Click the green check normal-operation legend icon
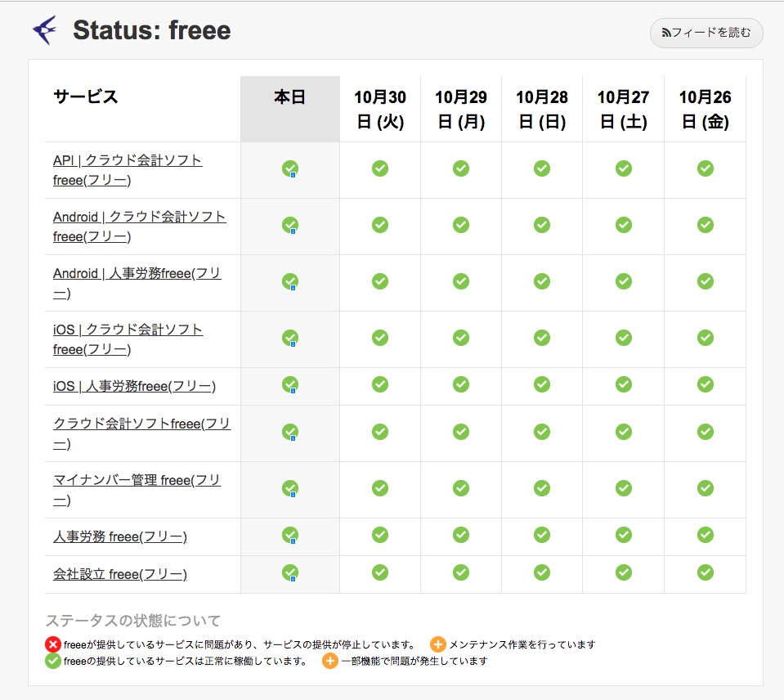Viewport: 784px width, 700px height. (x=53, y=661)
